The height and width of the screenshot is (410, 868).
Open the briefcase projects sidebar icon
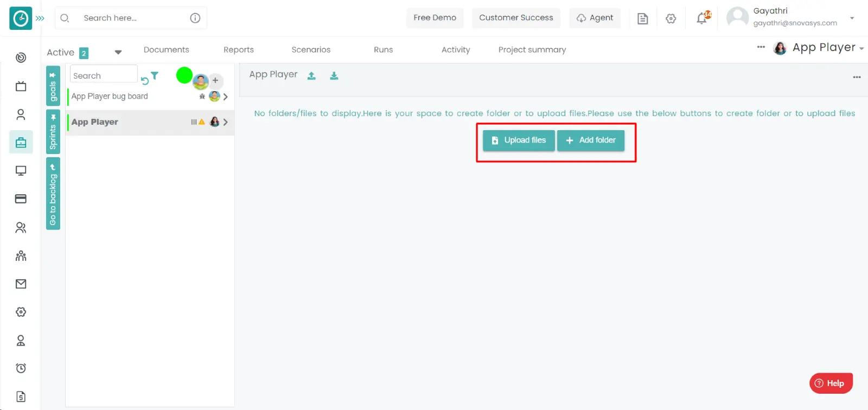coord(21,143)
